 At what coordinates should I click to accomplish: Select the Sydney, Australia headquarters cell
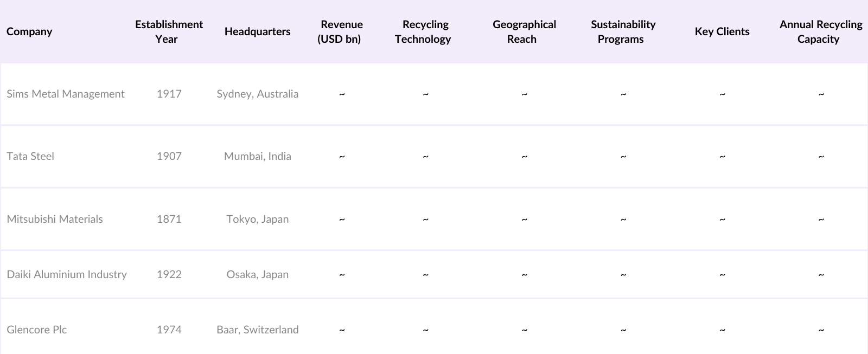click(257, 94)
